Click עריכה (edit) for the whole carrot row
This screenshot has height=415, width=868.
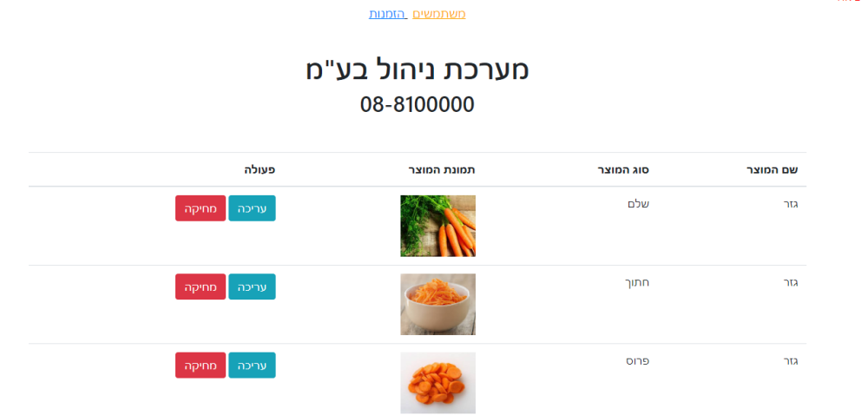point(252,208)
